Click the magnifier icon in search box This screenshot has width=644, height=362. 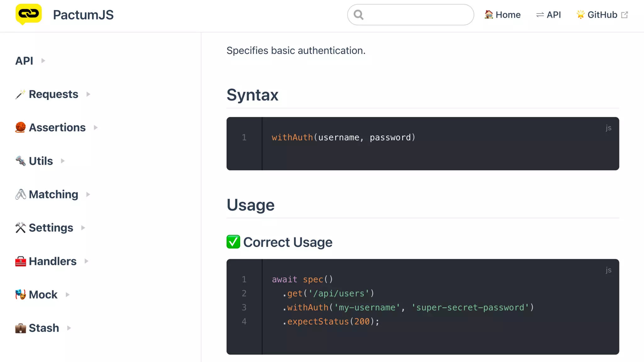tap(358, 15)
